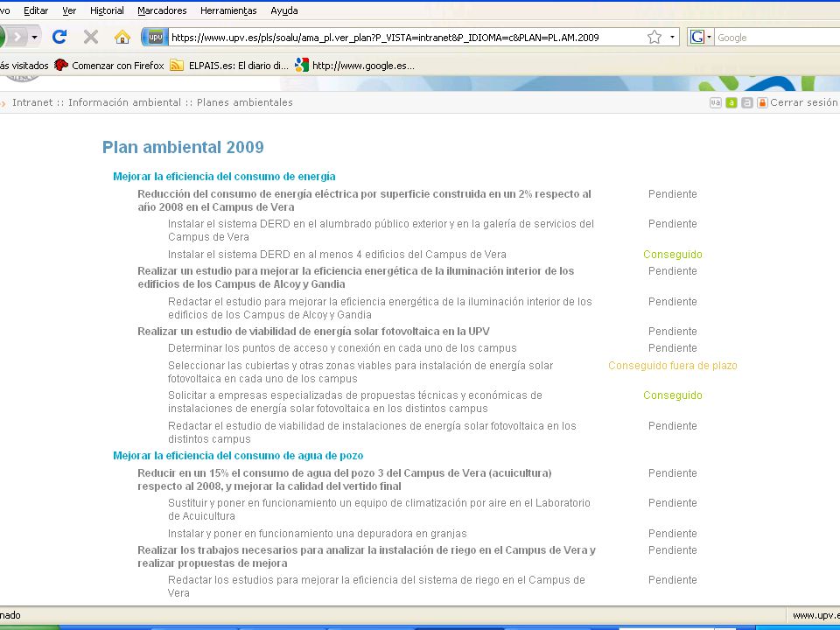Follow the Información ambiental breadcrumb link

tap(124, 102)
